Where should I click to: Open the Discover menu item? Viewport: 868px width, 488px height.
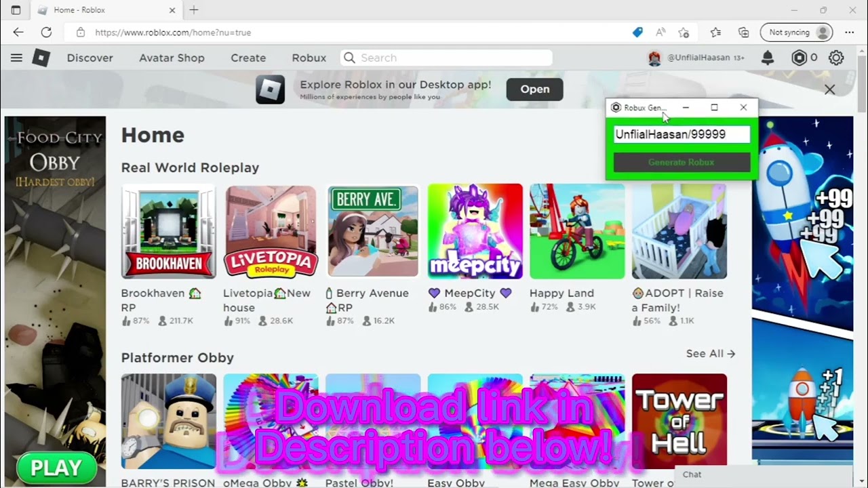(90, 58)
